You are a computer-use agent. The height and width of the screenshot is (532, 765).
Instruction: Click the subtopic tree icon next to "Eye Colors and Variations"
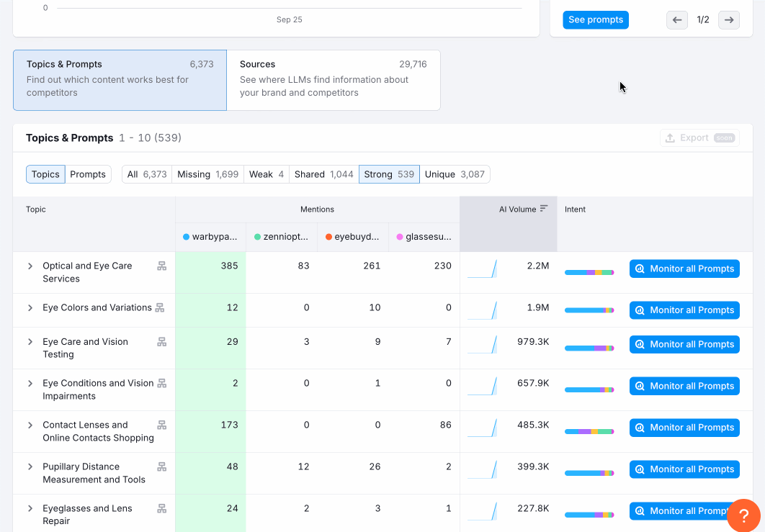[162, 306]
